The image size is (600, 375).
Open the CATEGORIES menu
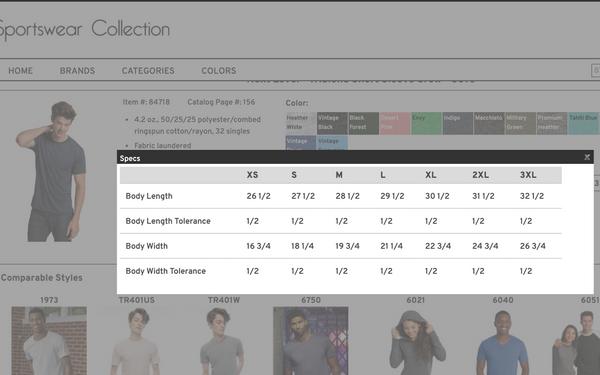pyautogui.click(x=148, y=71)
